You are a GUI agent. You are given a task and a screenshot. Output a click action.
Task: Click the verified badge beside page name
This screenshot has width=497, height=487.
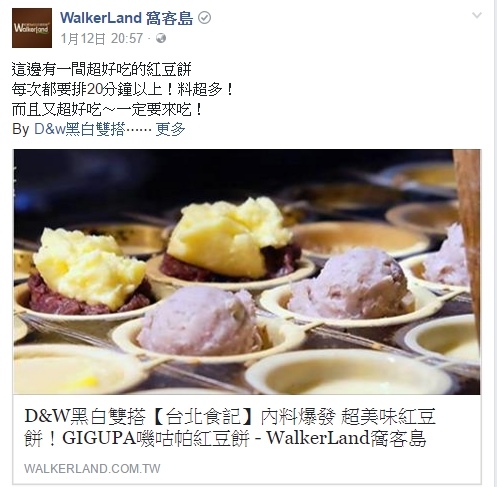pos(204,18)
